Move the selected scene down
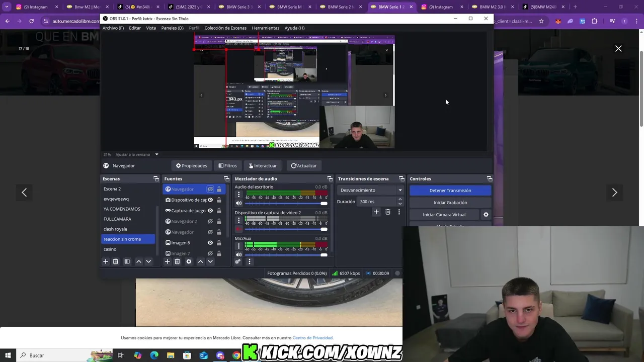Screen dimensions: 644x362 click(148, 261)
